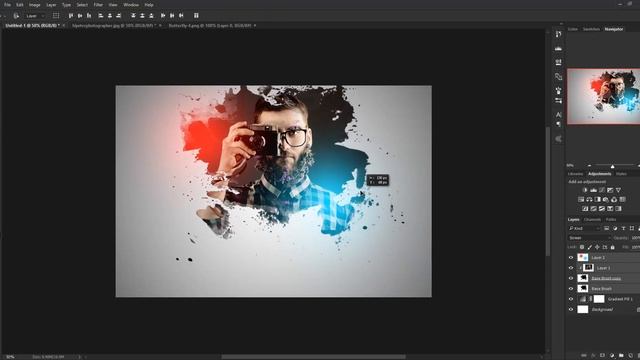This screenshot has width=640, height=360.
Task: Switch to the Libraries tab
Action: tap(576, 174)
